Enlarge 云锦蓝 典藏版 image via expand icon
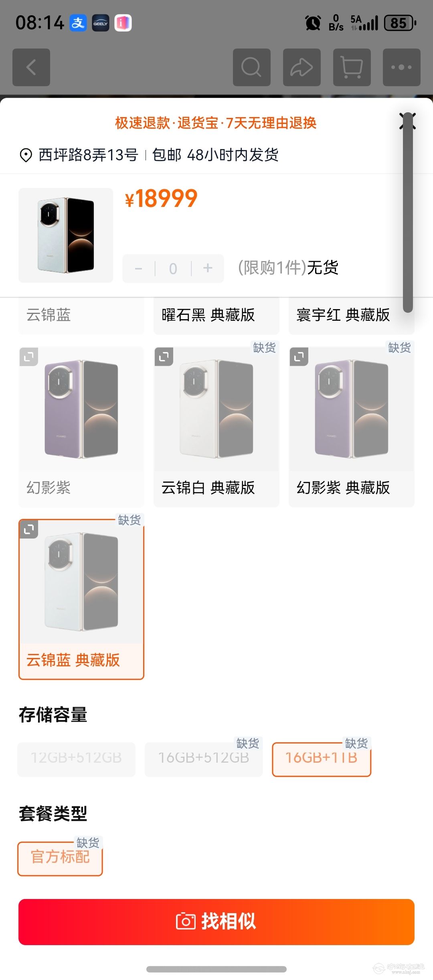433x980 pixels. 29,529
